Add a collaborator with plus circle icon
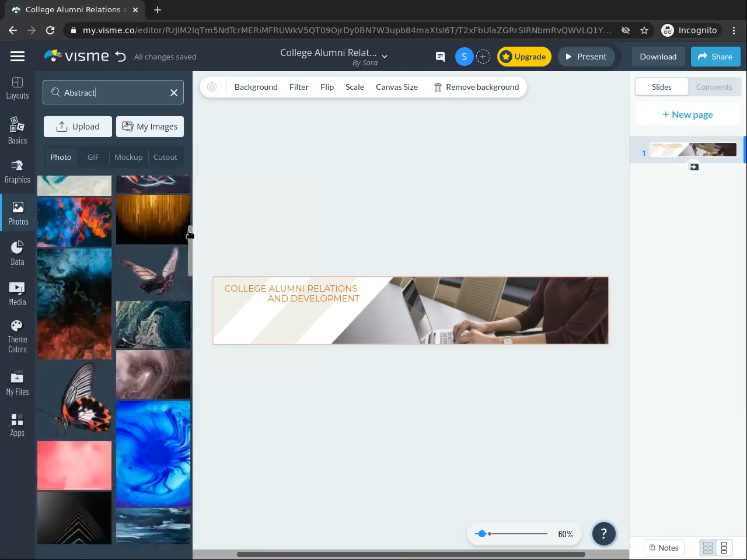Image resolution: width=747 pixels, height=560 pixels. [x=483, y=57]
